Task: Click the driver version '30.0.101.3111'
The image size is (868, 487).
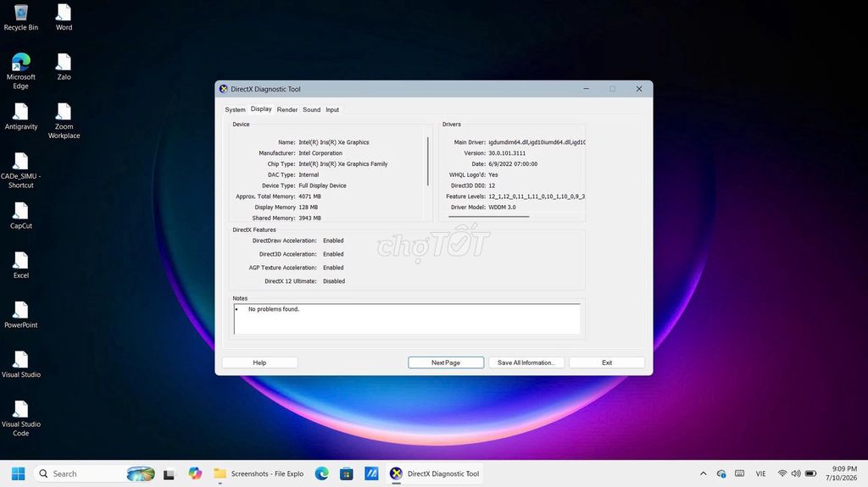Action: tap(507, 153)
